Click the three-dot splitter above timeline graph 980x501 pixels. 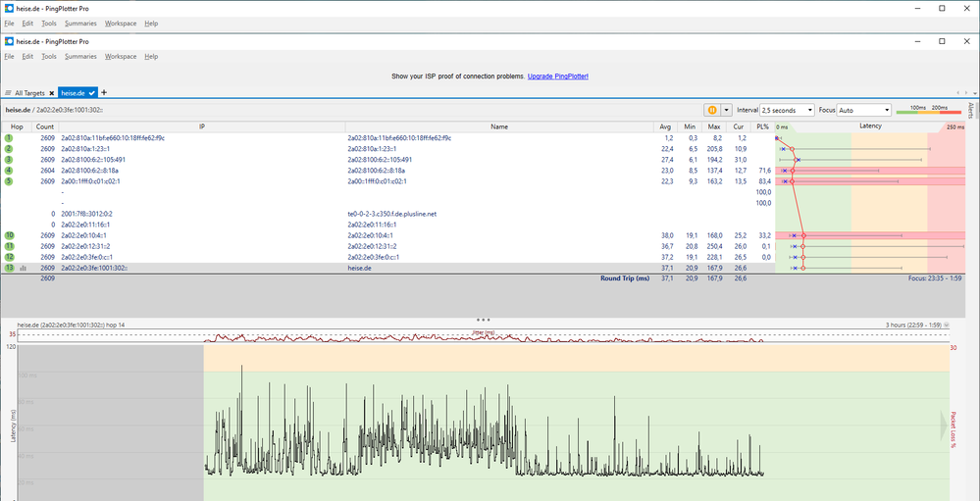pyautogui.click(x=483, y=320)
